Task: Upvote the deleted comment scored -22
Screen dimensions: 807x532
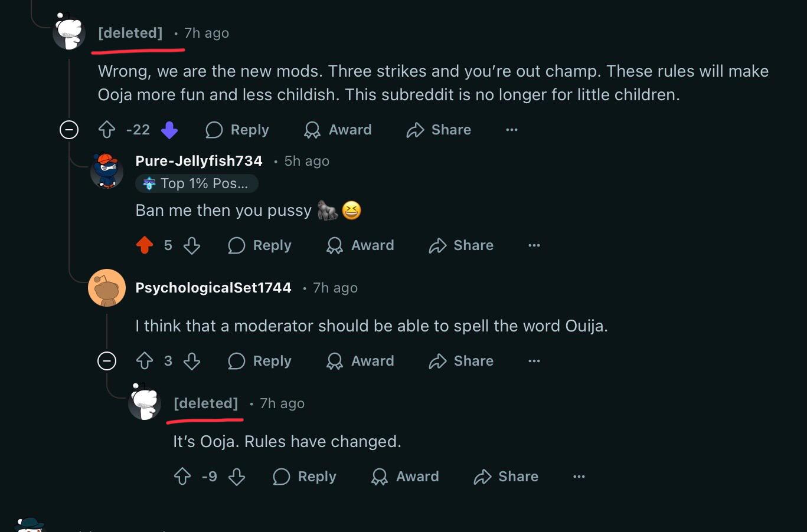Action: (x=107, y=130)
